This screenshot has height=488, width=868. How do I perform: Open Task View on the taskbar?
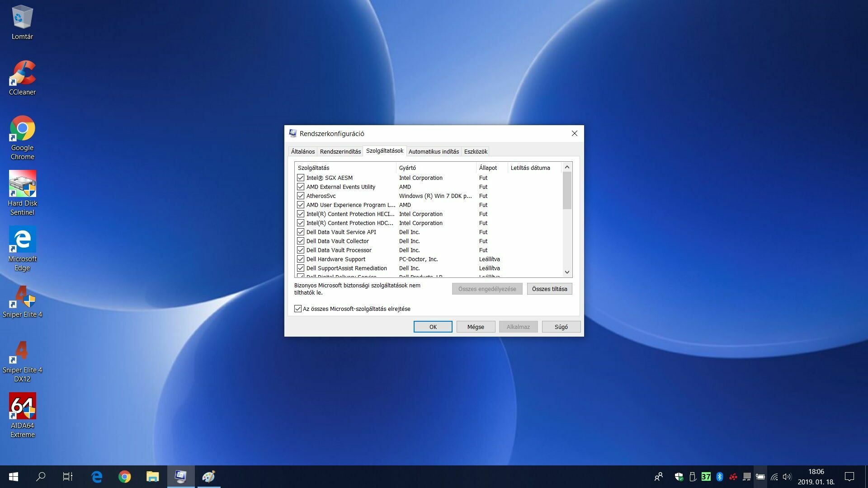pos(68,477)
